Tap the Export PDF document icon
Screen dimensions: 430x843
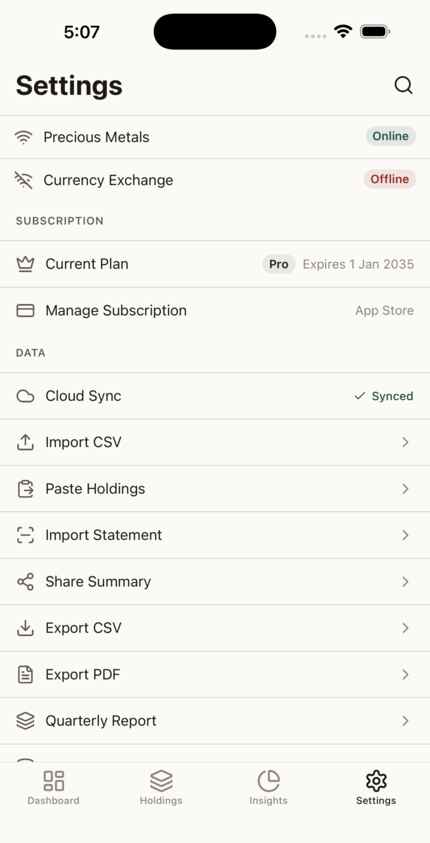[25, 674]
